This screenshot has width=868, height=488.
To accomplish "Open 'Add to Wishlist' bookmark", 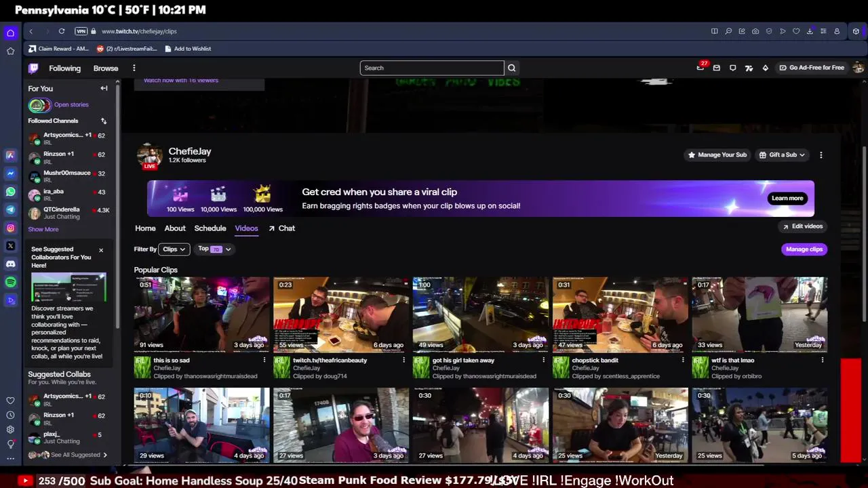I will tap(188, 49).
